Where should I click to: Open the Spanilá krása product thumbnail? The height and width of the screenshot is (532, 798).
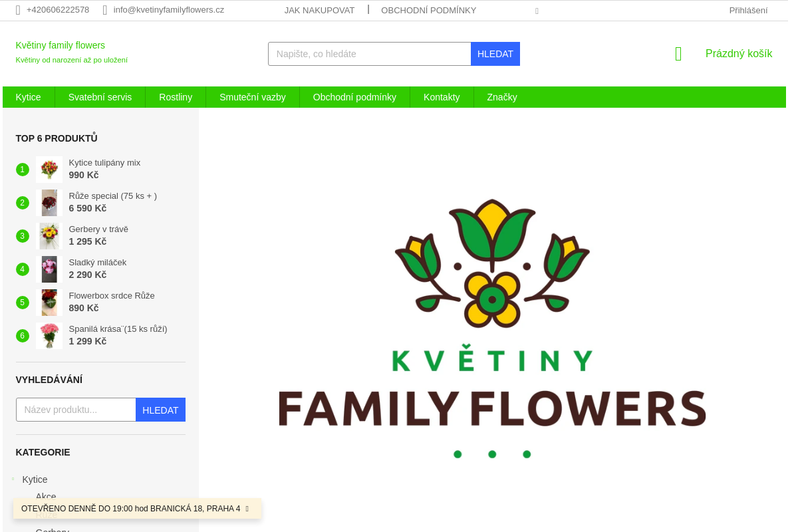(x=49, y=336)
